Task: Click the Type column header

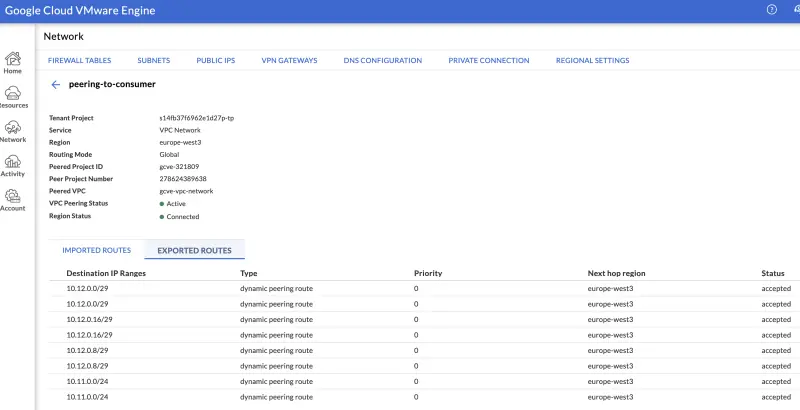Action: point(248,273)
